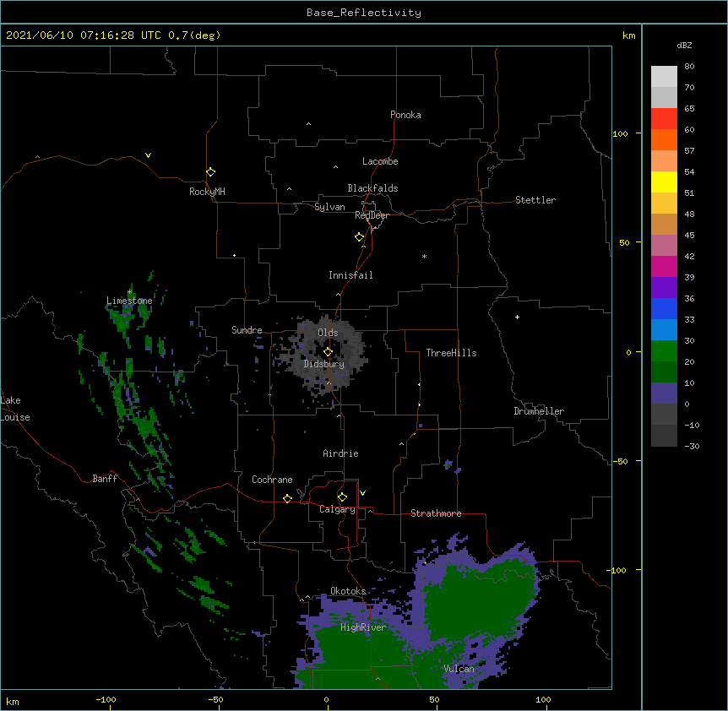
Task: Click the ThreeHills label
Action: (x=451, y=353)
